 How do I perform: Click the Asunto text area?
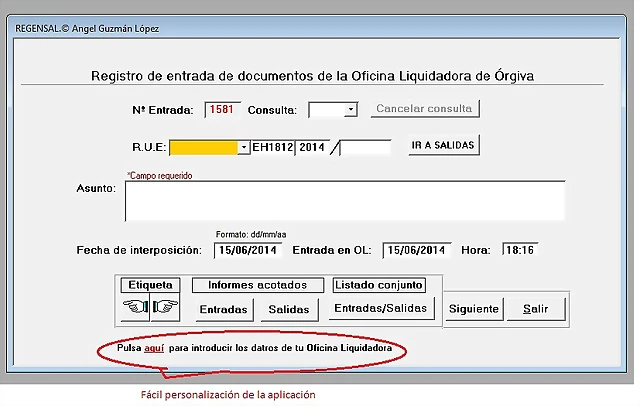pos(345,201)
